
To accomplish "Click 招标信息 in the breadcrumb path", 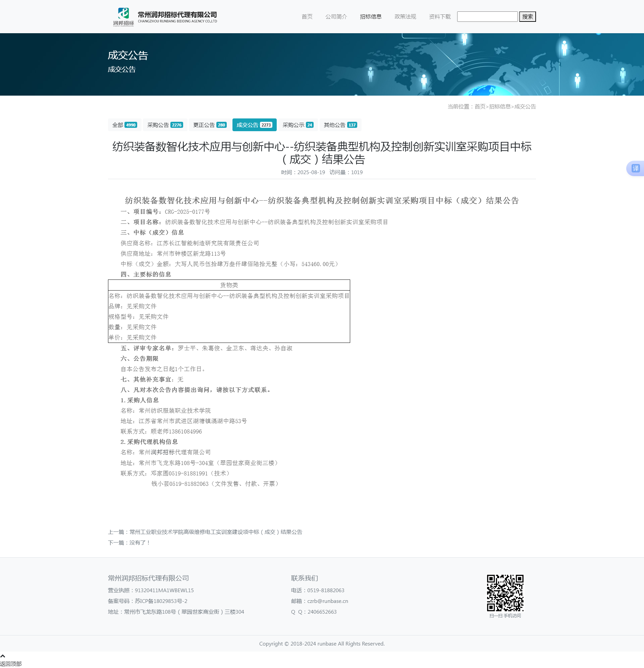I will click(499, 107).
